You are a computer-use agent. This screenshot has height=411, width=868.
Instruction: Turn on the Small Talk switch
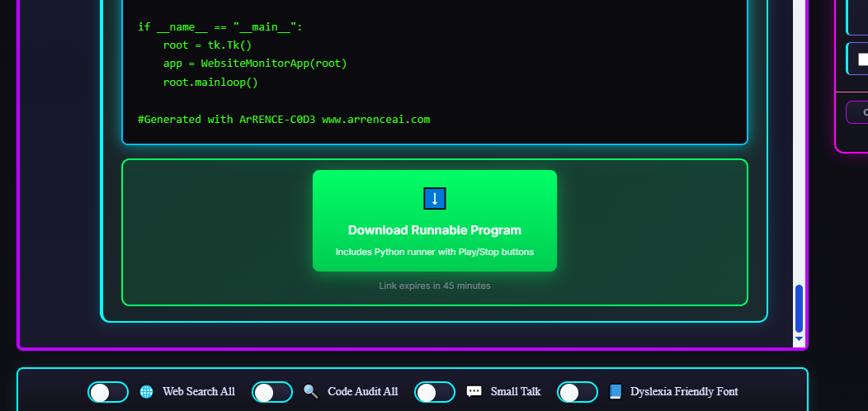435,392
